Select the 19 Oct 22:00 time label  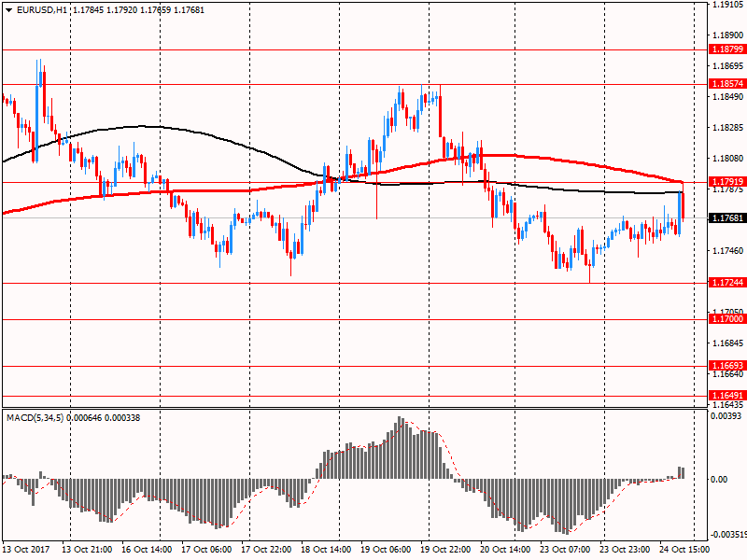pyautogui.click(x=445, y=549)
